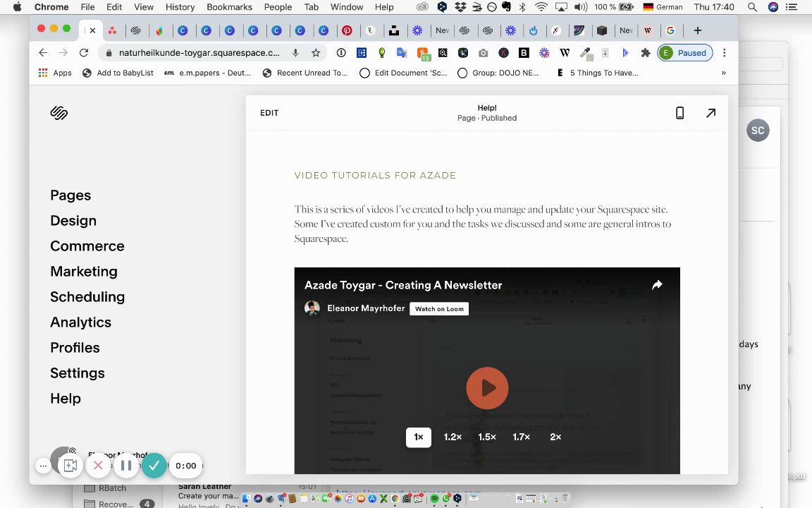Click the volume icon in menu bar
This screenshot has height=508, width=812.
[x=581, y=7]
